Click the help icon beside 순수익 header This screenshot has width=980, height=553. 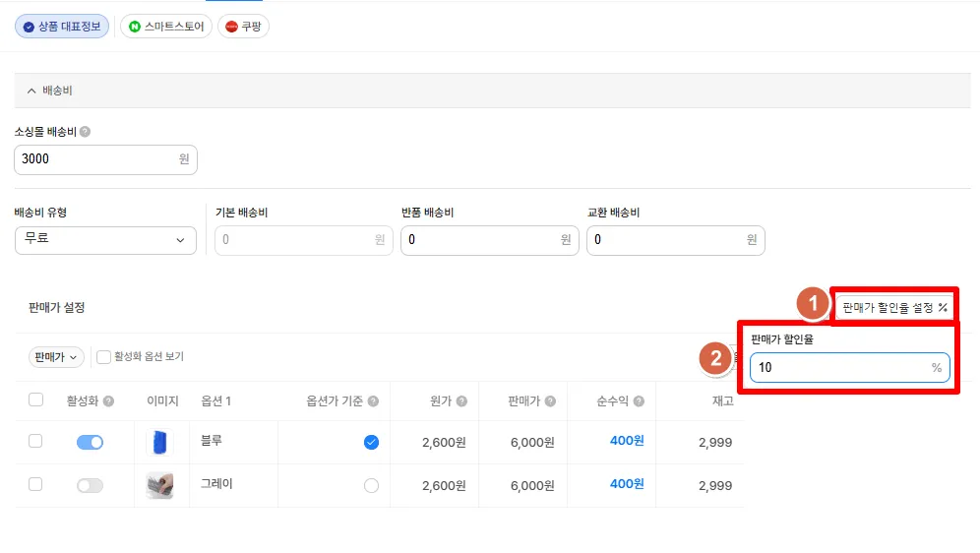(x=639, y=401)
